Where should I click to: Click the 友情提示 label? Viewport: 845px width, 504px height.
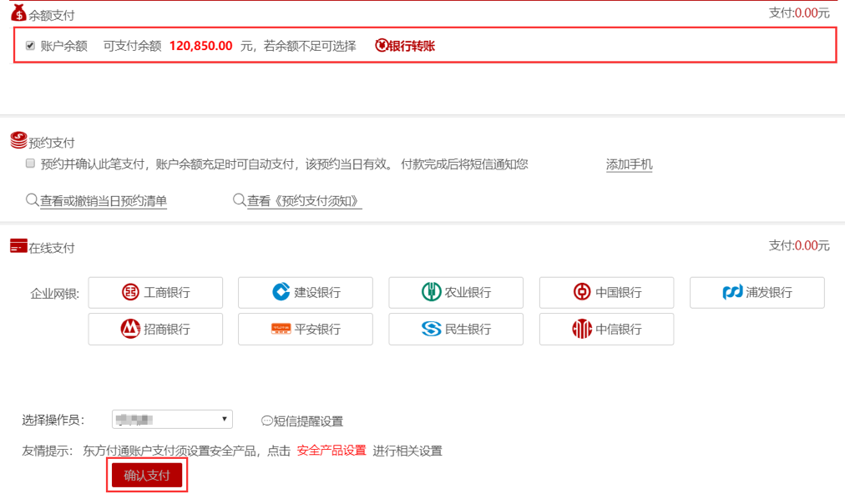48,451
